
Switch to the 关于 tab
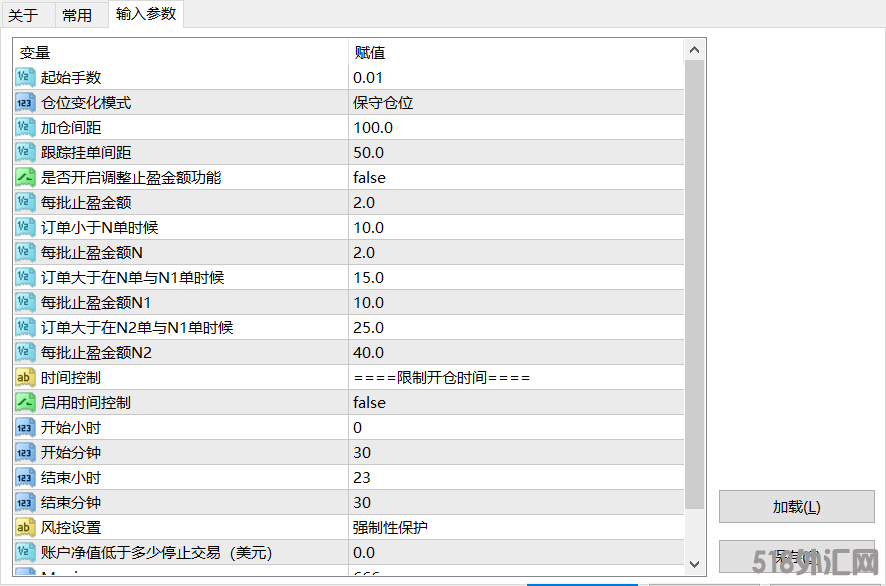click(23, 15)
